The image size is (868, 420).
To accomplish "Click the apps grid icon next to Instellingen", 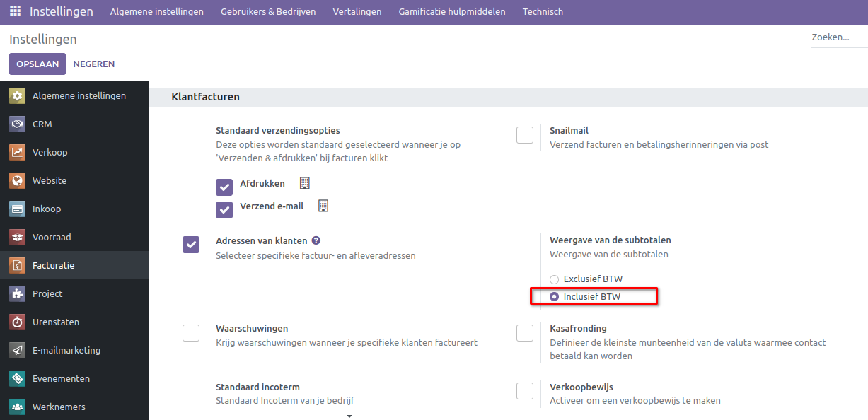I will pos(14,11).
